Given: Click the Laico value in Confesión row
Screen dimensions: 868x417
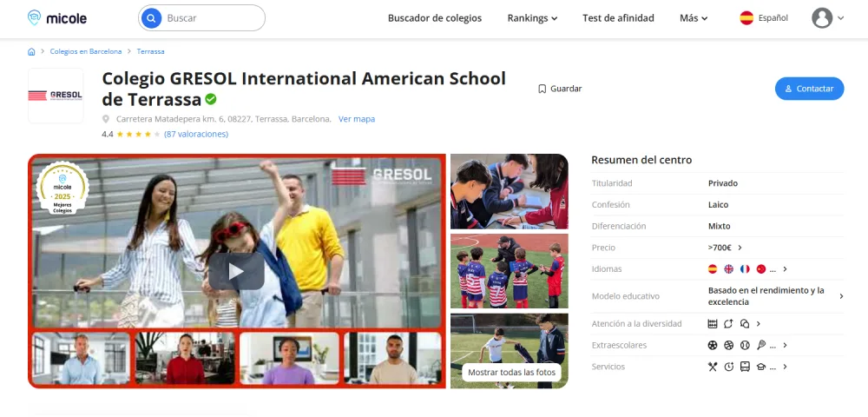Looking at the screenshot, I should click(719, 205).
